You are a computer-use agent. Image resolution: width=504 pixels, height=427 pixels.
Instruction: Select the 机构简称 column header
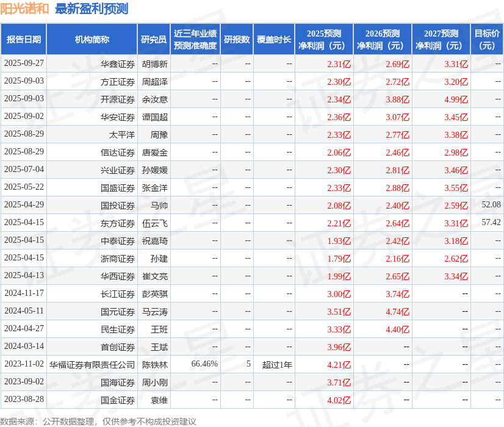tap(92, 39)
